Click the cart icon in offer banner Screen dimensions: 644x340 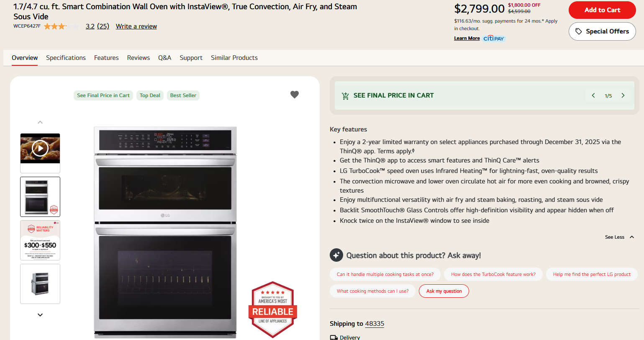[345, 96]
